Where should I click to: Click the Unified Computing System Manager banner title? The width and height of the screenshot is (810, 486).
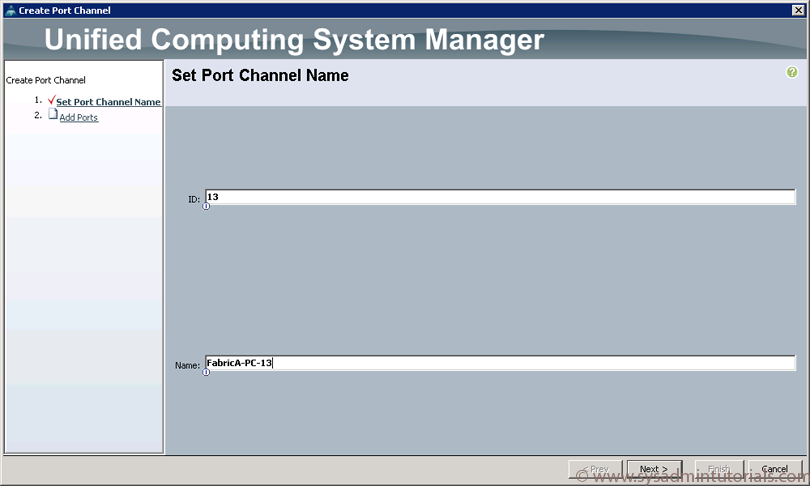coord(294,40)
